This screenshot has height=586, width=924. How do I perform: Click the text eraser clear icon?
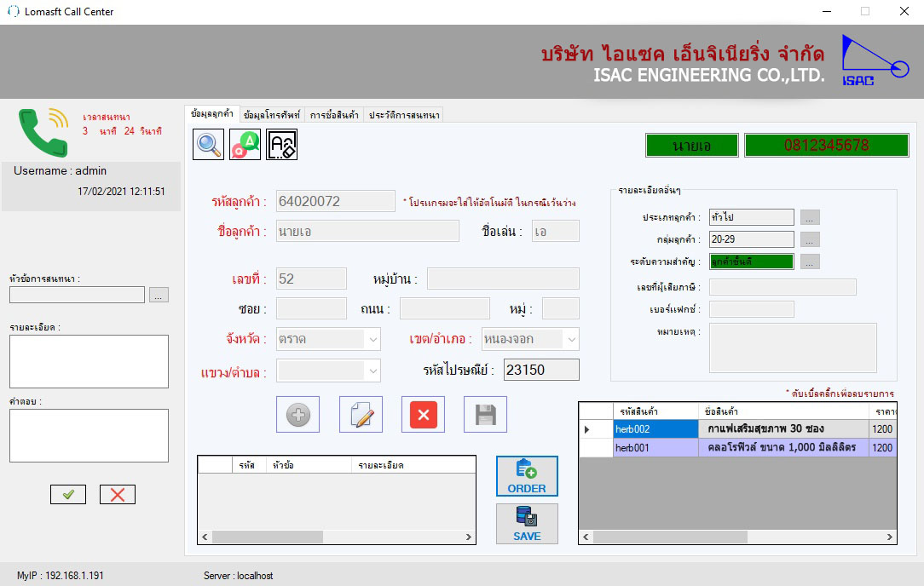pyautogui.click(x=281, y=145)
